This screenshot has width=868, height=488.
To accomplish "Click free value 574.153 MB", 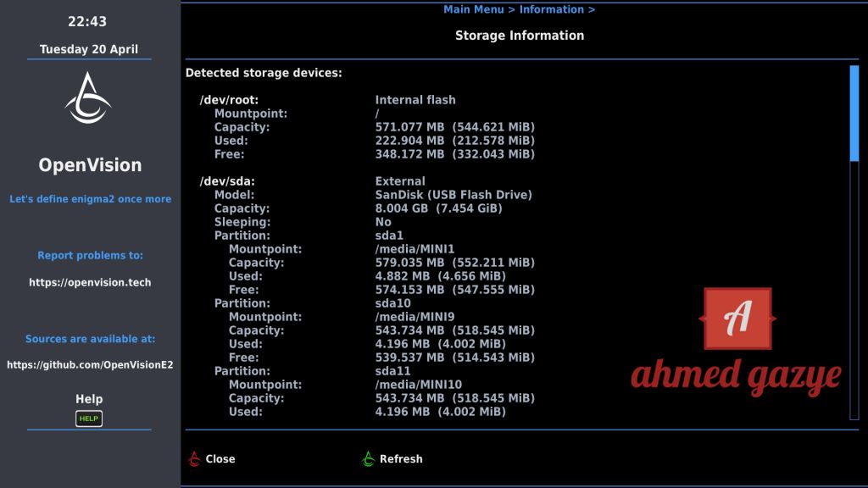I will pos(409,290).
